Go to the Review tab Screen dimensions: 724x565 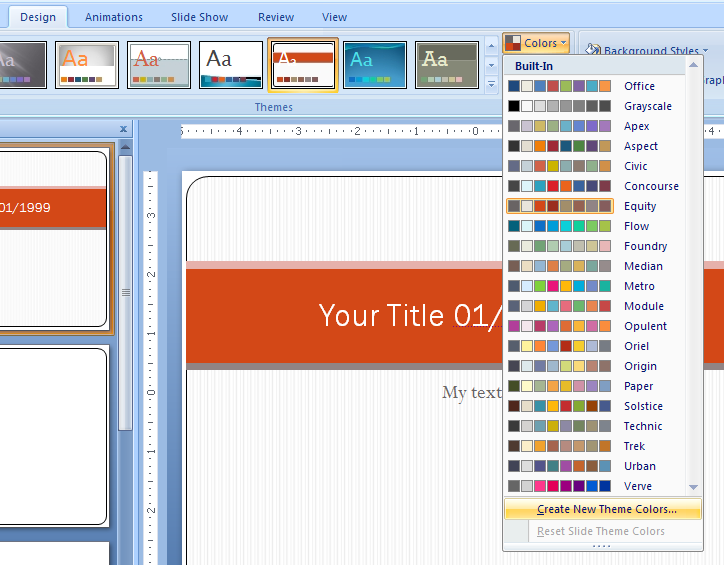(x=276, y=17)
